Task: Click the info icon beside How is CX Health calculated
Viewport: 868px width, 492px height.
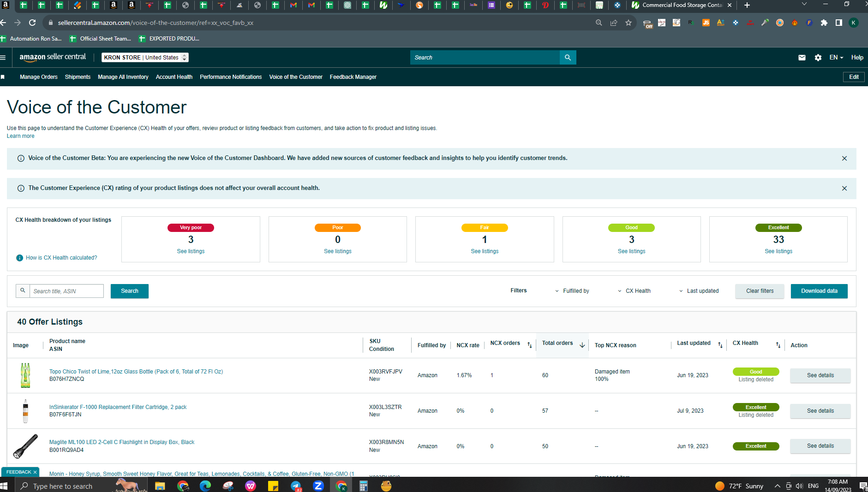Action: click(20, 258)
